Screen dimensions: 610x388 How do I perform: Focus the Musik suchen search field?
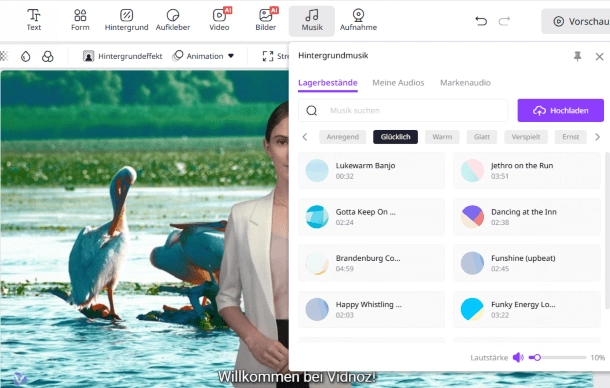pos(403,111)
